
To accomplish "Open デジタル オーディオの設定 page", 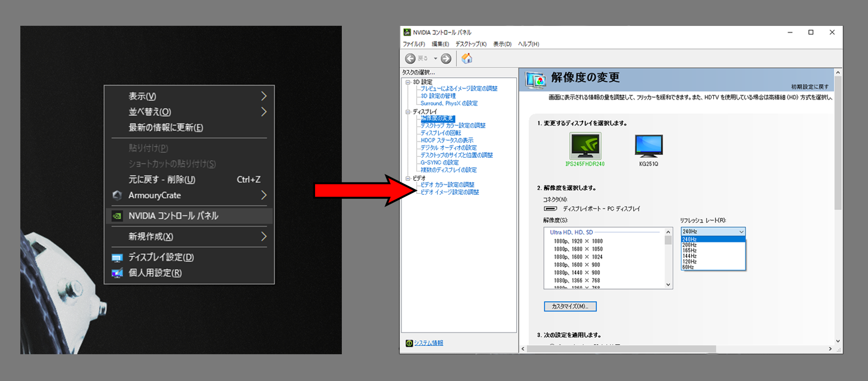I will (449, 148).
